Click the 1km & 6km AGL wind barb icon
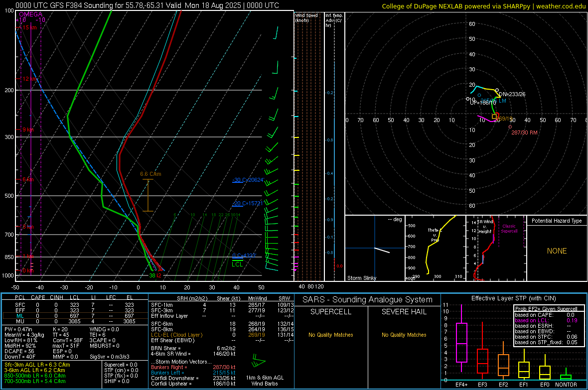Viewport: 588px width, 390px height. tap(258, 361)
